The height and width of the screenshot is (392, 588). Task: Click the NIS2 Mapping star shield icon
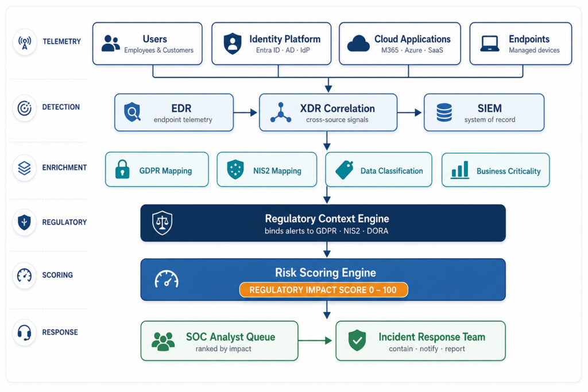[x=235, y=169]
